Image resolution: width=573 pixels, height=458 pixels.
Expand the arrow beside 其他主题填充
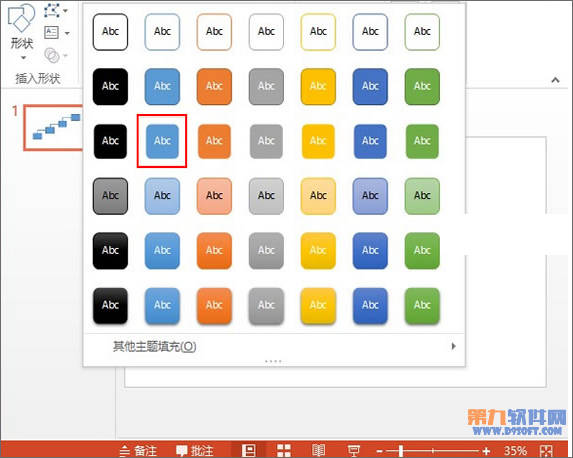[x=454, y=346]
